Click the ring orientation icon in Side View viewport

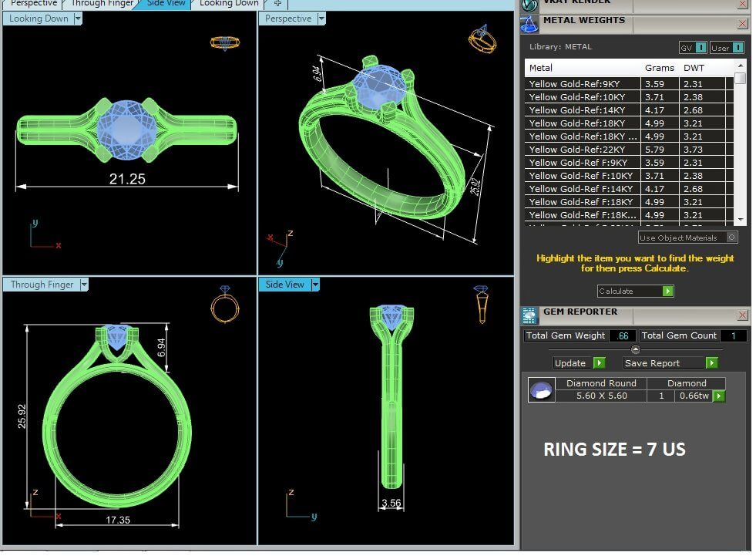pos(480,304)
